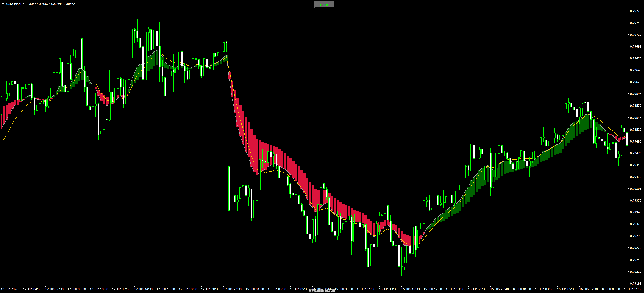Click the 0.79620 price axis label

click(x=635, y=82)
